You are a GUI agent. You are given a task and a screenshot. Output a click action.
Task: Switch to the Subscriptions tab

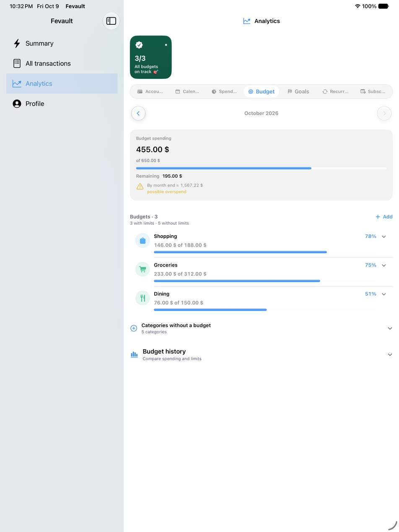point(373,91)
